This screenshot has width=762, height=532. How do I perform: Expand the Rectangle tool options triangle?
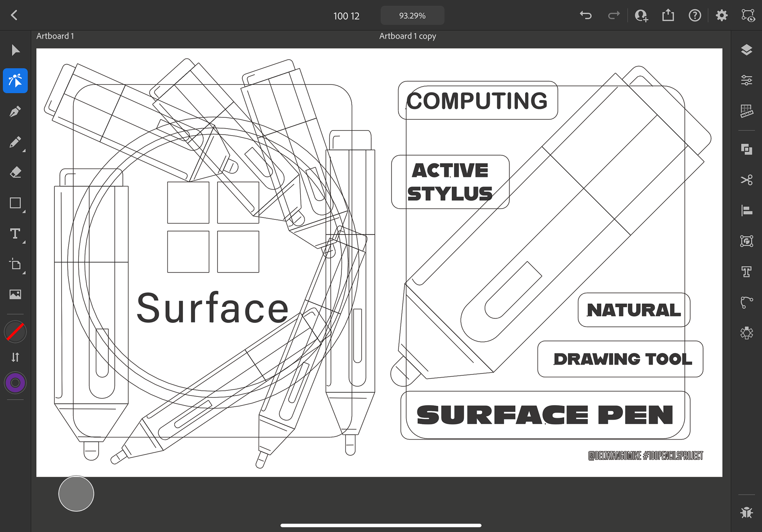pos(24,212)
